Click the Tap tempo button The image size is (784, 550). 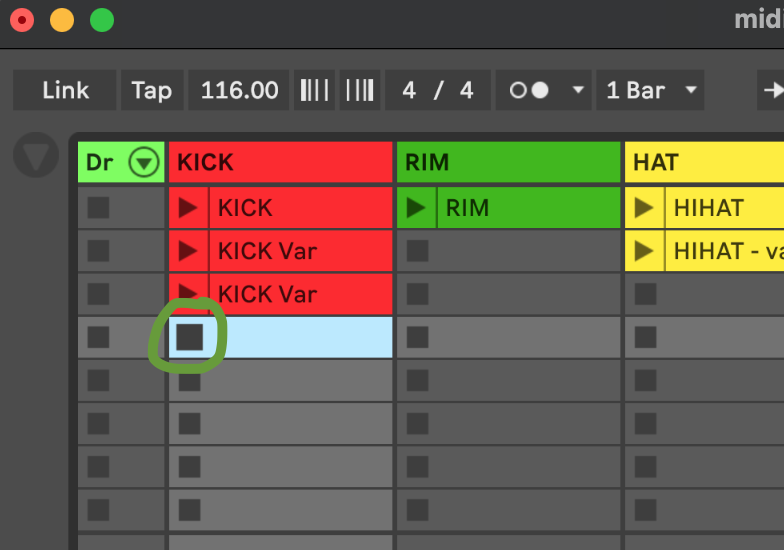tap(152, 91)
